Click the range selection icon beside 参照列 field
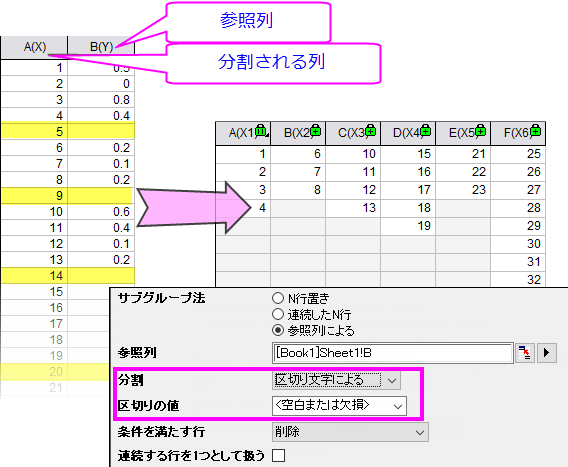The image size is (568, 467). [525, 353]
